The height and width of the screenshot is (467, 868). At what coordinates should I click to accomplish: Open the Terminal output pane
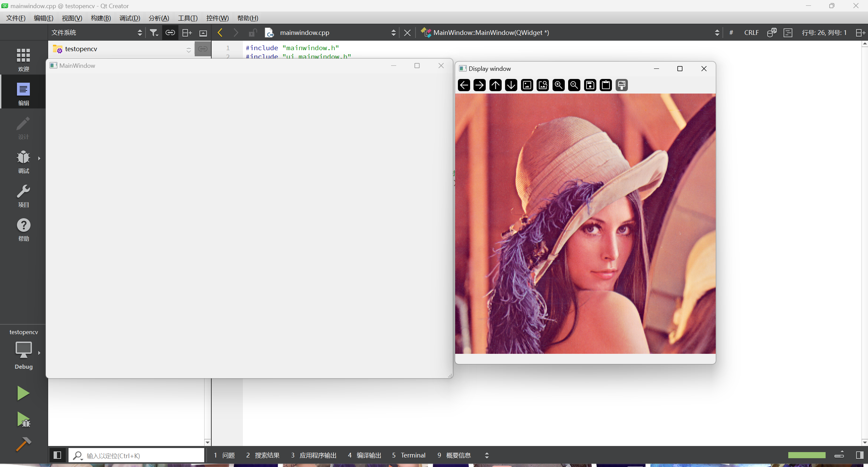pos(408,455)
